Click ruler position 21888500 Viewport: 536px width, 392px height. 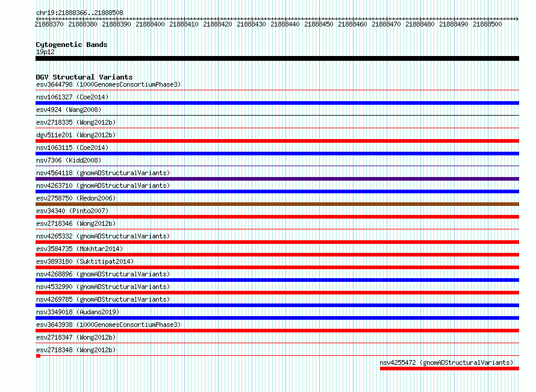coord(487,24)
